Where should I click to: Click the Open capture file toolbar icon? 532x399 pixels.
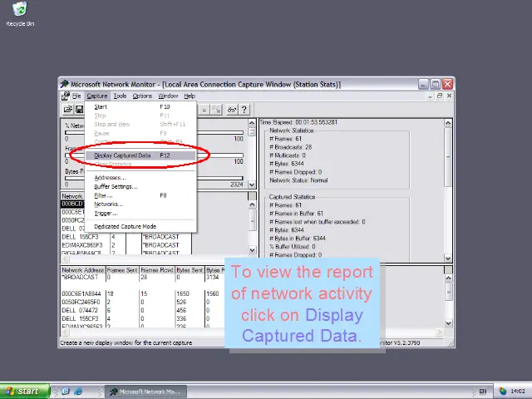tap(68, 110)
